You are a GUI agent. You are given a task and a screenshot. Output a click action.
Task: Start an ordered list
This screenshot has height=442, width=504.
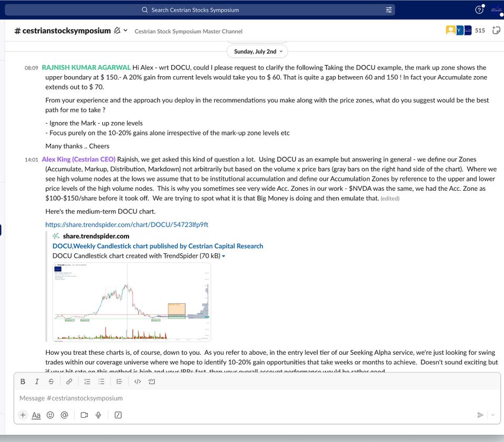tap(87, 382)
